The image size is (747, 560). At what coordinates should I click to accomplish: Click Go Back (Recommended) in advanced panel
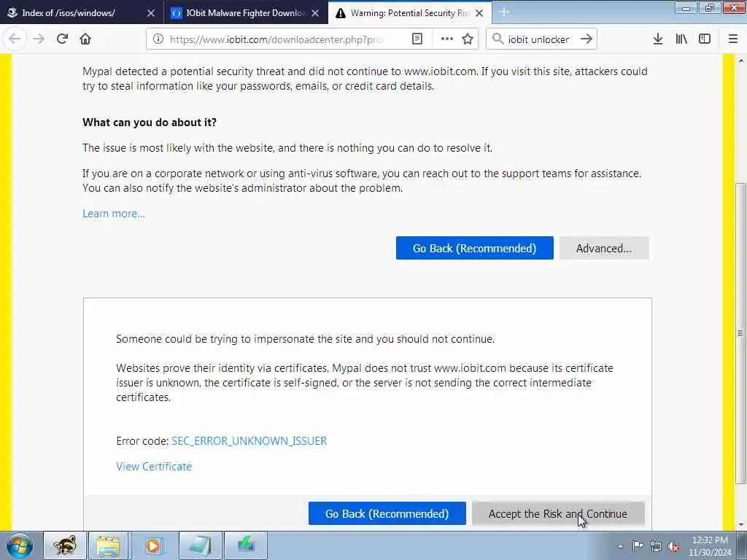click(x=387, y=513)
